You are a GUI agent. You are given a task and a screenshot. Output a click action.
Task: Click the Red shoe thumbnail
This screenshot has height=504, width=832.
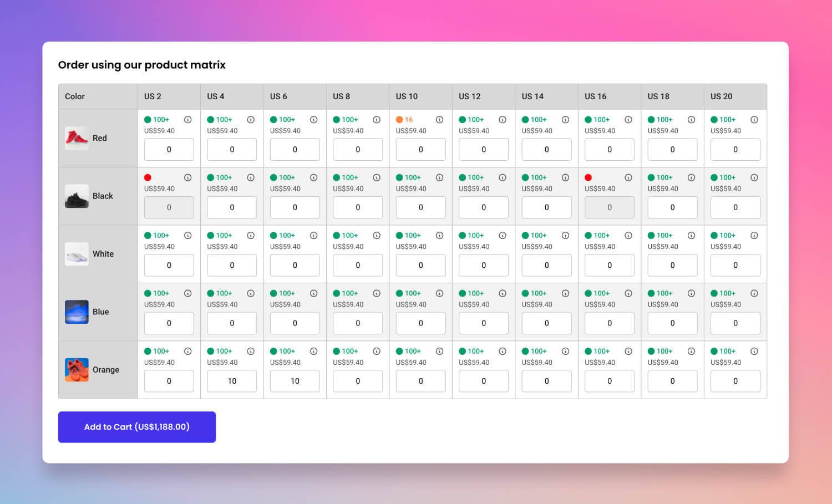tap(77, 138)
